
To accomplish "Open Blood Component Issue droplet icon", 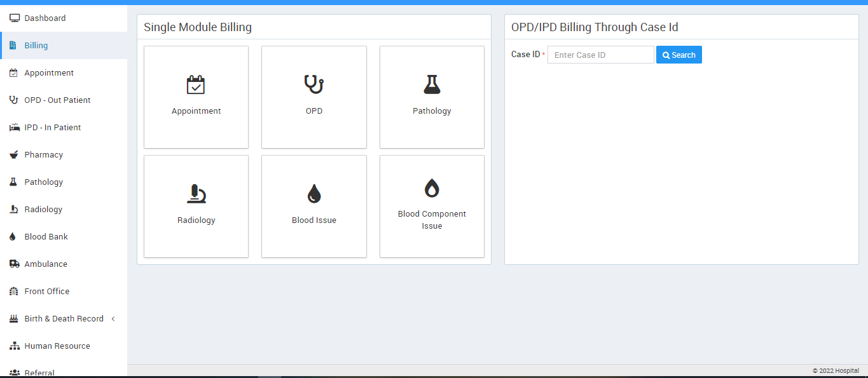I will coord(432,188).
